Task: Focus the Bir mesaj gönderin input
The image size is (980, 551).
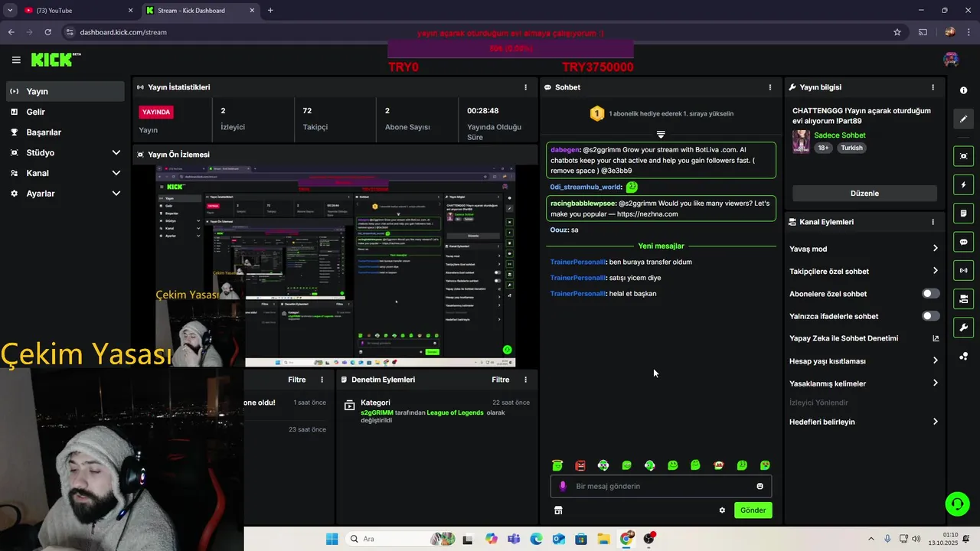Action: (x=661, y=486)
